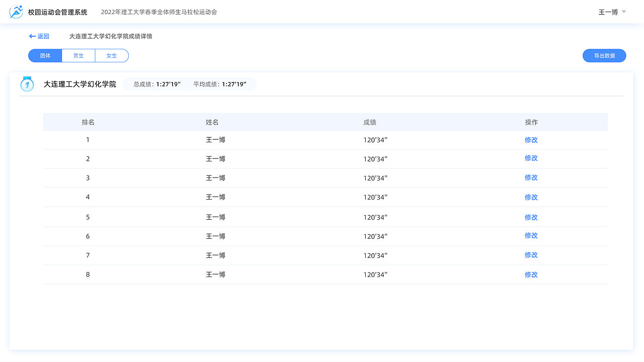Switch to the 女生 tab

tap(112, 55)
